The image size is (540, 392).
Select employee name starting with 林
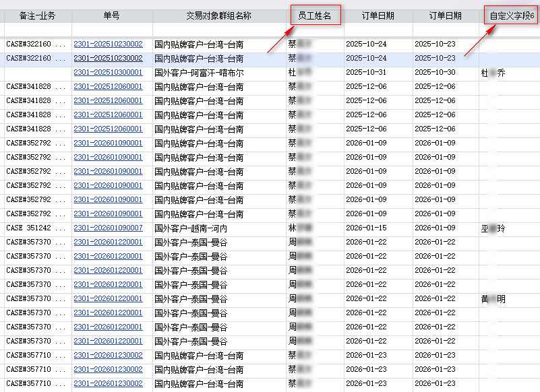click(300, 228)
